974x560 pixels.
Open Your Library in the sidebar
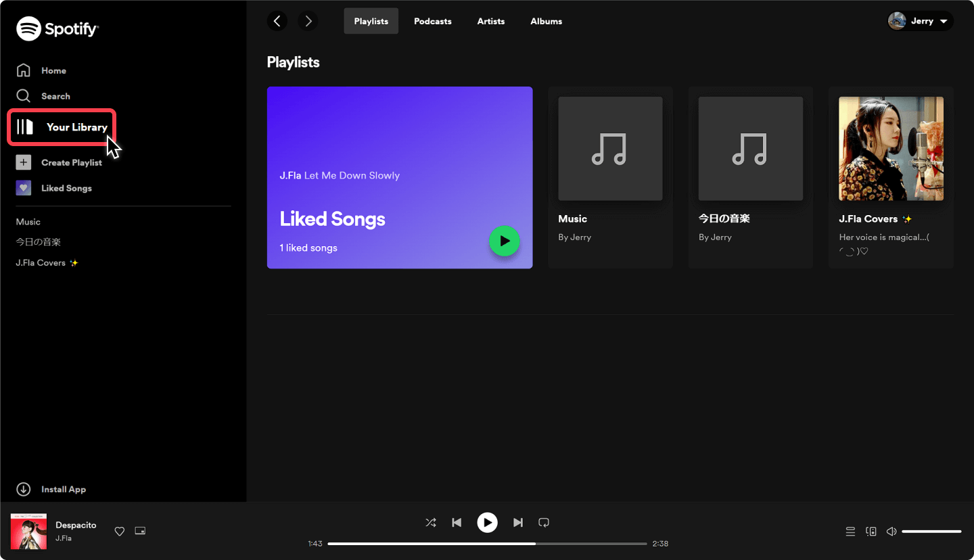click(x=62, y=127)
